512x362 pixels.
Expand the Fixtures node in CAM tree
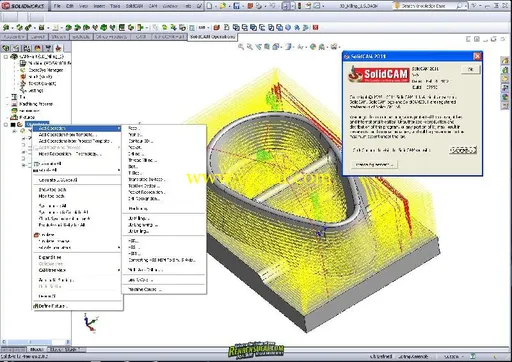pos(8,117)
